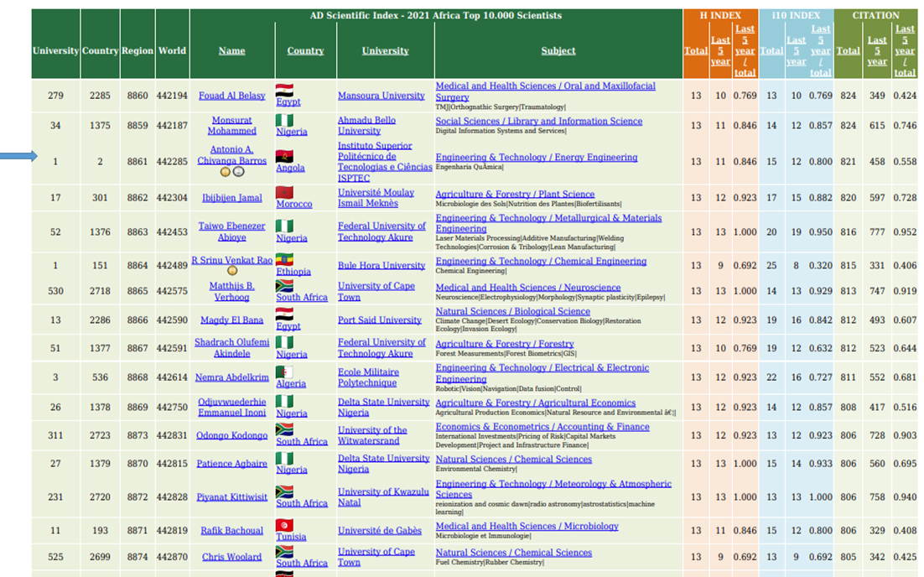Open the Instituto Superior Politécnico ISPTEC link

coord(385,162)
